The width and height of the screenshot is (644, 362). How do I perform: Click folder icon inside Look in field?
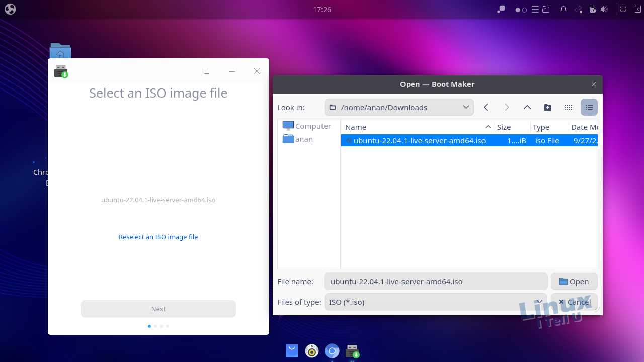point(332,107)
